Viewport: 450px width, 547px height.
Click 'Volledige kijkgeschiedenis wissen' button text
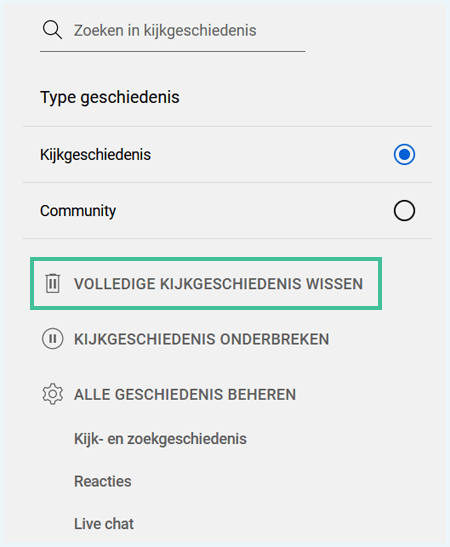218,284
